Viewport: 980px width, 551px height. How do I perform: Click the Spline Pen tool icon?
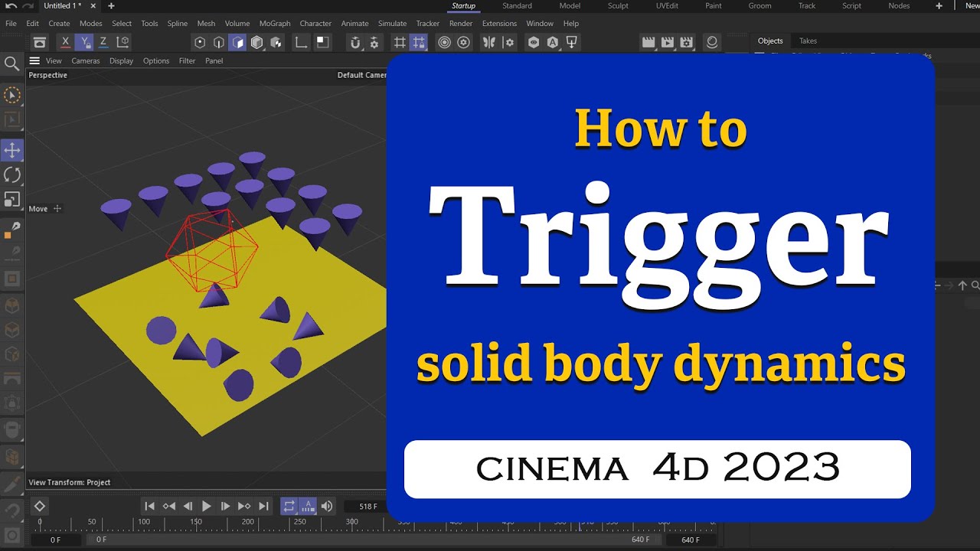click(11, 230)
